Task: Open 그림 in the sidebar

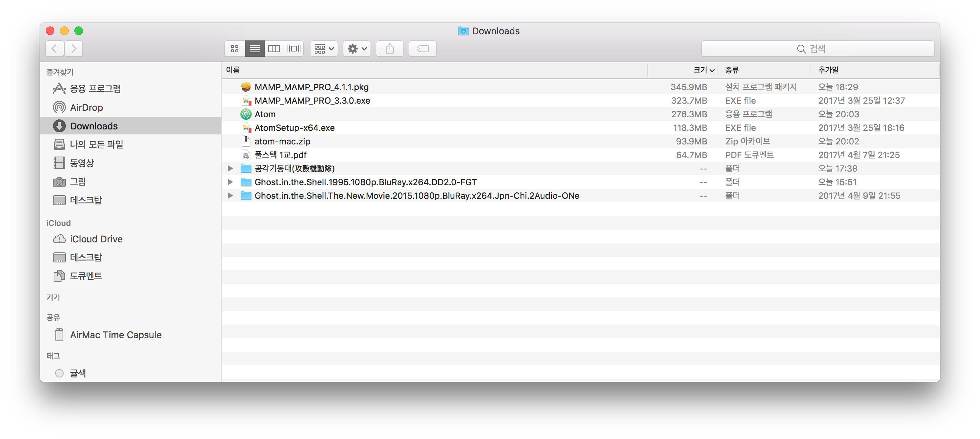Action: coord(131,182)
